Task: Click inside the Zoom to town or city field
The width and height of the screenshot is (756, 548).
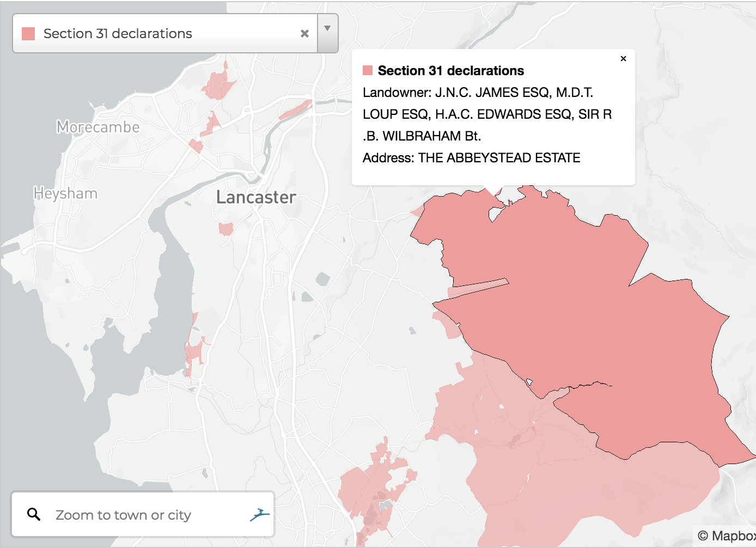Action: [136, 514]
